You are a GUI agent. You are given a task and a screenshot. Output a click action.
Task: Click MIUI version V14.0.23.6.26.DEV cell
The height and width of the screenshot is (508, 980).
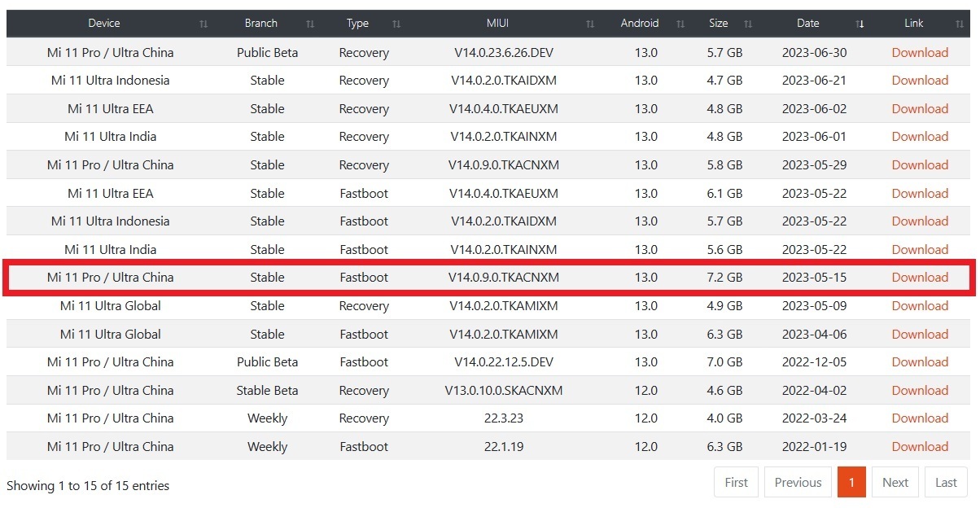coord(504,53)
